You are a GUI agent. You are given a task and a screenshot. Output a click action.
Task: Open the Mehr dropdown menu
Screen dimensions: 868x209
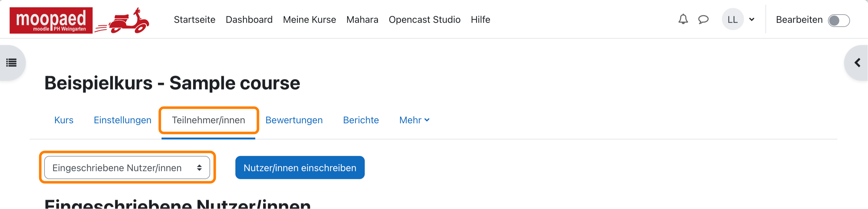click(x=414, y=120)
